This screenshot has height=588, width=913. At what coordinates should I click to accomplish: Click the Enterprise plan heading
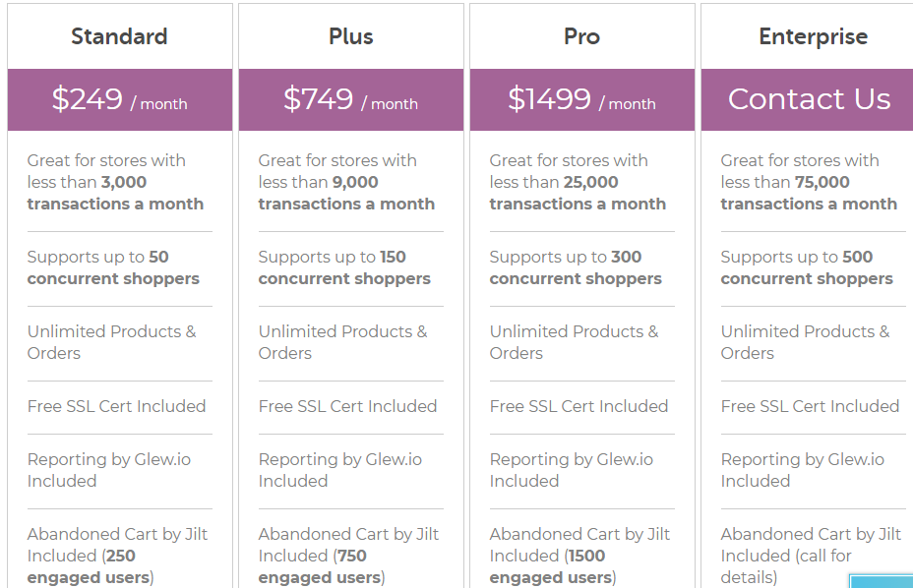tap(814, 36)
